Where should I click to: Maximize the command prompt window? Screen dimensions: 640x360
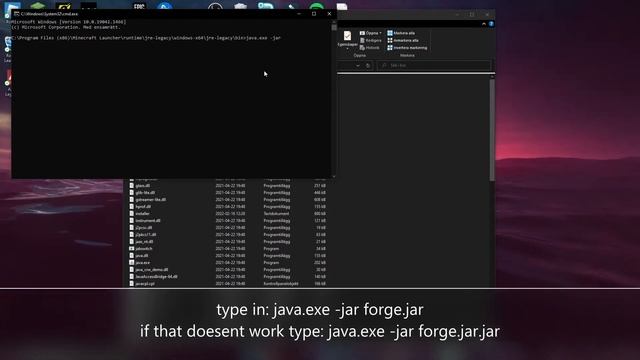(x=314, y=14)
